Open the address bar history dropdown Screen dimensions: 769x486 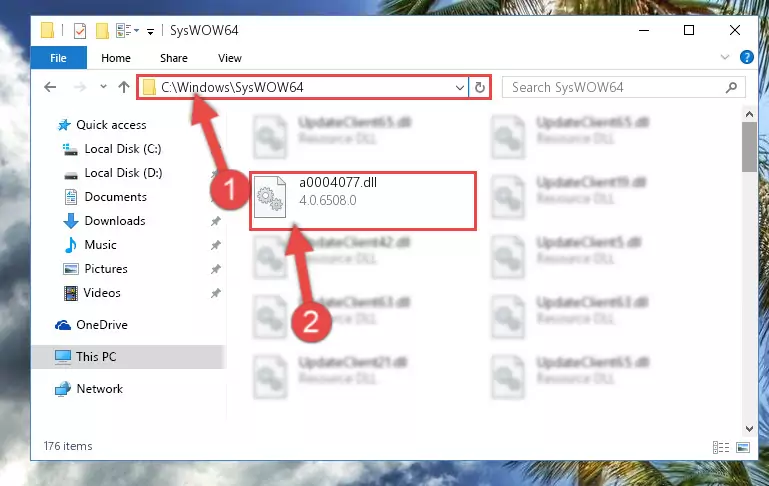[460, 88]
